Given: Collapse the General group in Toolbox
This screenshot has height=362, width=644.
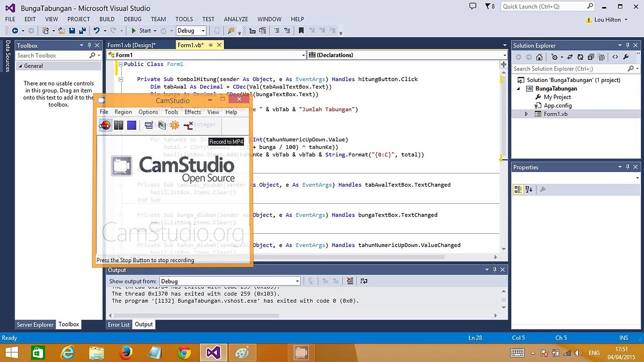Looking at the screenshot, I should pyautogui.click(x=21, y=66).
